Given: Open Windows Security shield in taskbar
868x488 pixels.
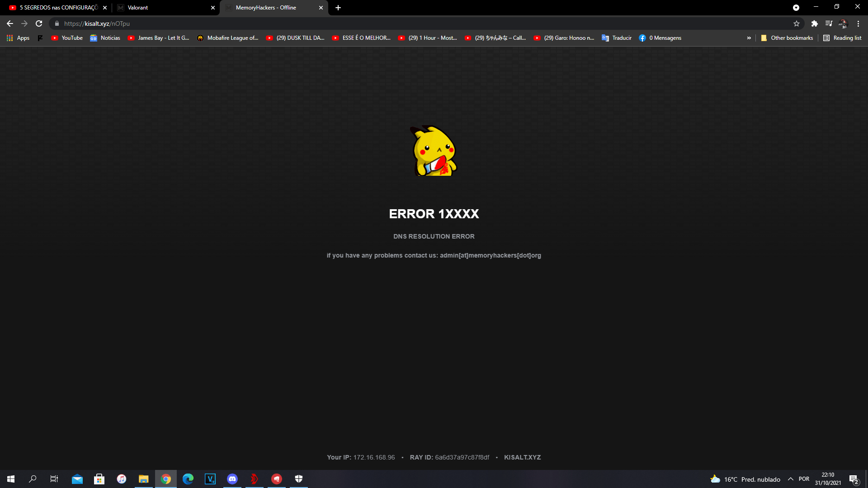Looking at the screenshot, I should click(299, 479).
